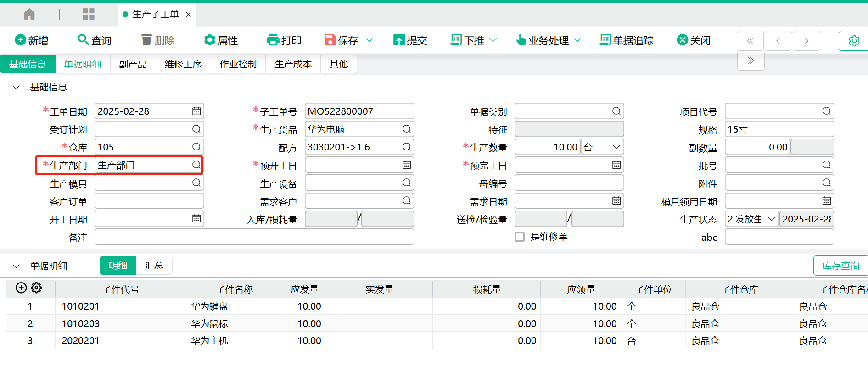This screenshot has width=868, height=377.
Task: Jump to first record double-left arrow
Action: (750, 41)
